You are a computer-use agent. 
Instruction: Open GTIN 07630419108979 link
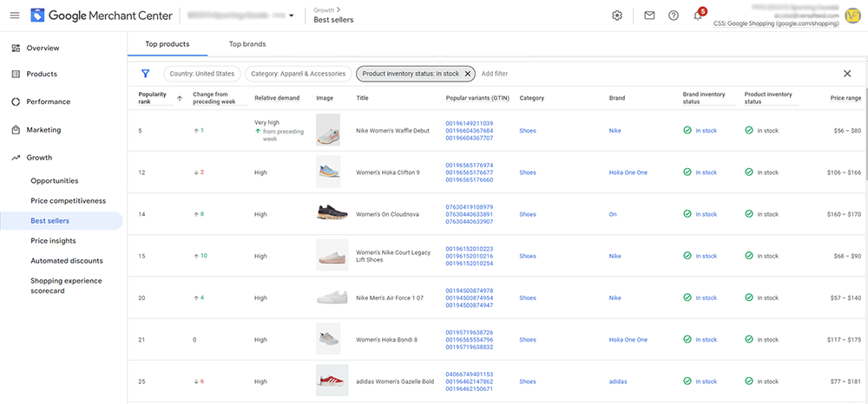point(470,206)
